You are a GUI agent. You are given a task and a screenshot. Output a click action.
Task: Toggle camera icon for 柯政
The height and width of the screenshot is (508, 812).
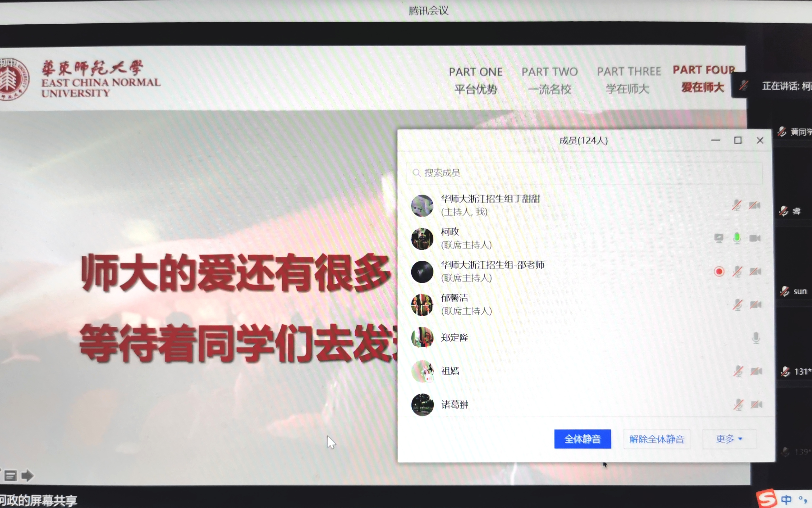click(755, 238)
